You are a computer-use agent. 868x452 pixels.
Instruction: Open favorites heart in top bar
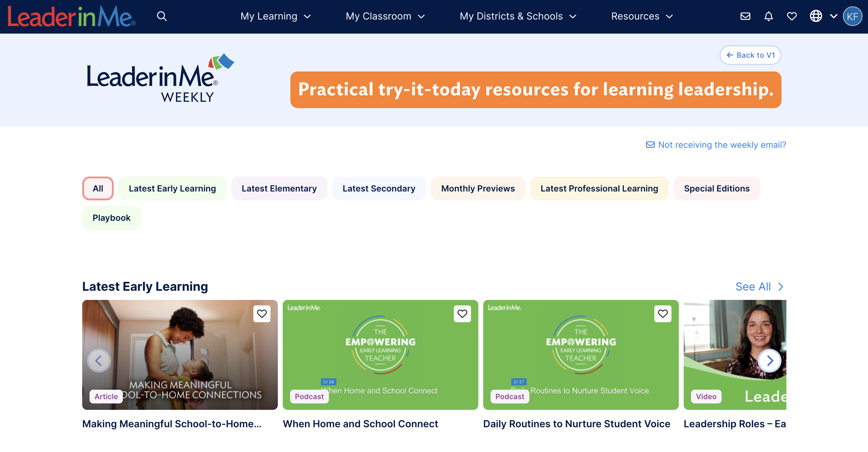[x=792, y=16]
